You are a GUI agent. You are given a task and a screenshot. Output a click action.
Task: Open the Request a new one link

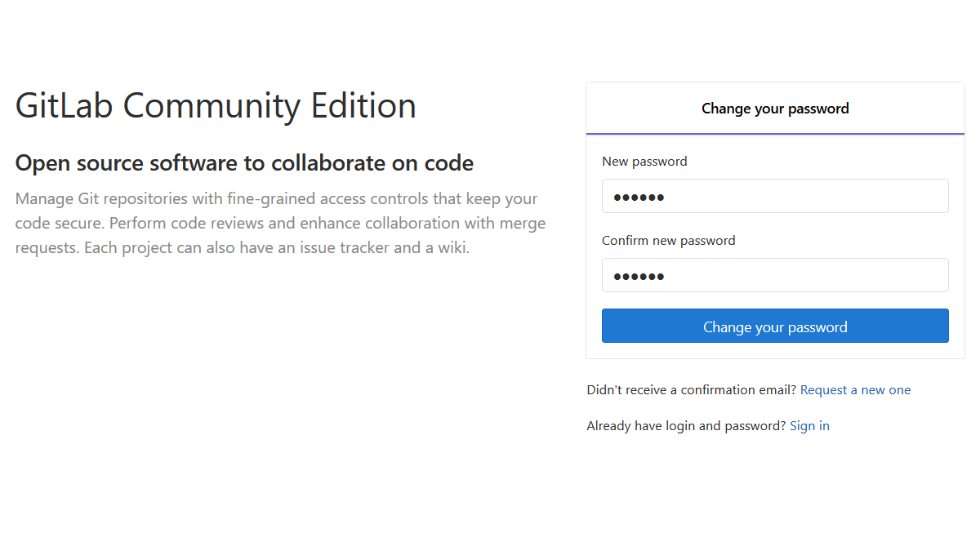click(x=855, y=390)
